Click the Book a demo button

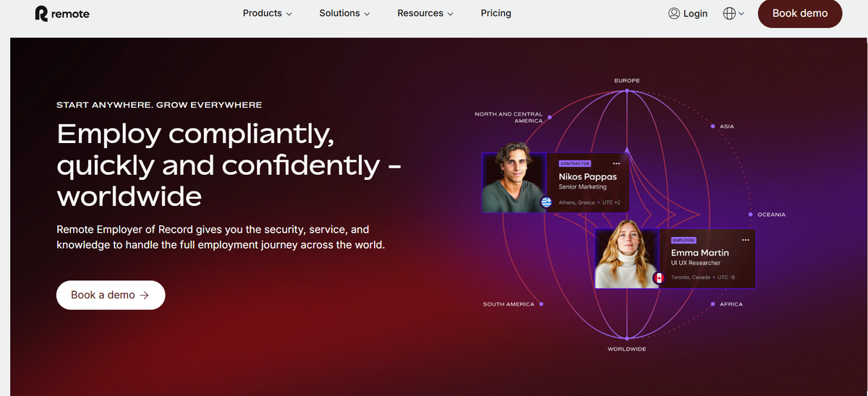(111, 295)
